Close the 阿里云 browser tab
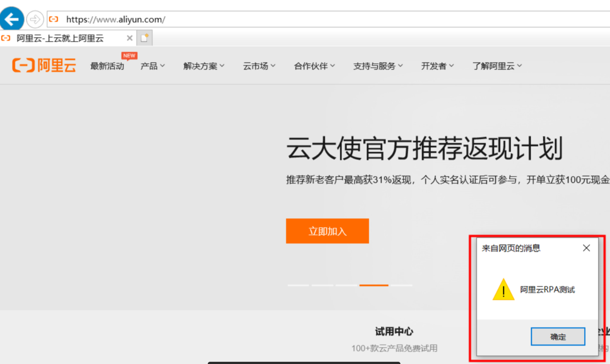Screen dimensions: 610x364 click(x=129, y=38)
